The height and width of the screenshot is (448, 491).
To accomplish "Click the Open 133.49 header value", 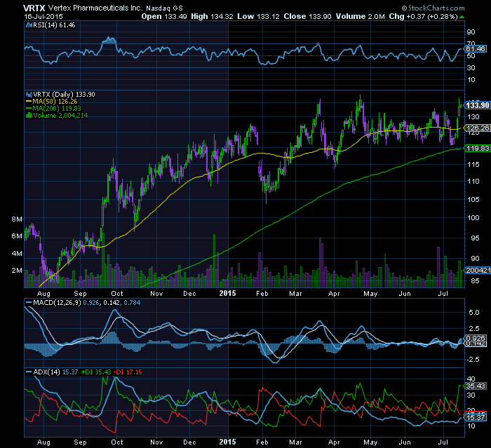I will click(164, 16).
